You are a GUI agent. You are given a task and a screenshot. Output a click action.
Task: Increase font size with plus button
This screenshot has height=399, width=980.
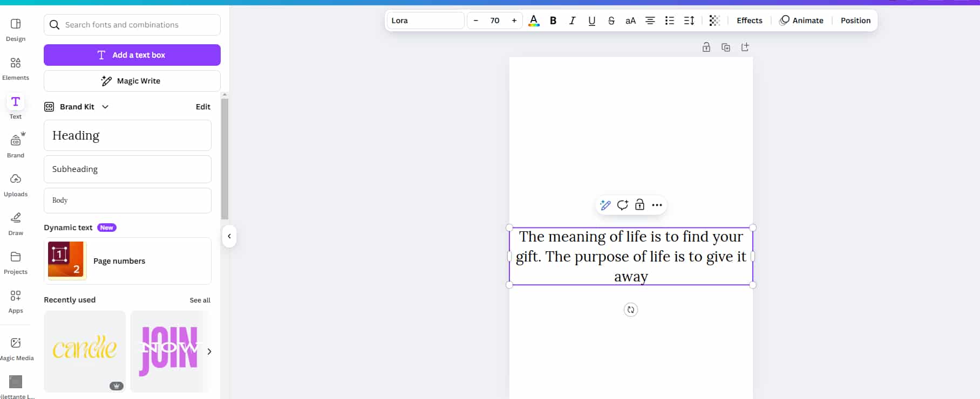pyautogui.click(x=514, y=20)
